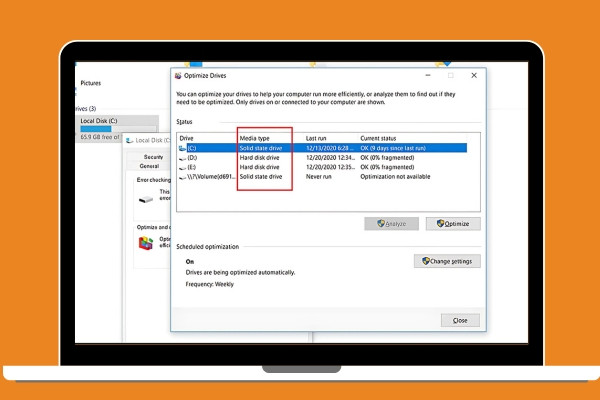Click error checking drive icon in properties
Screen dimensions: 600x400
(146, 199)
